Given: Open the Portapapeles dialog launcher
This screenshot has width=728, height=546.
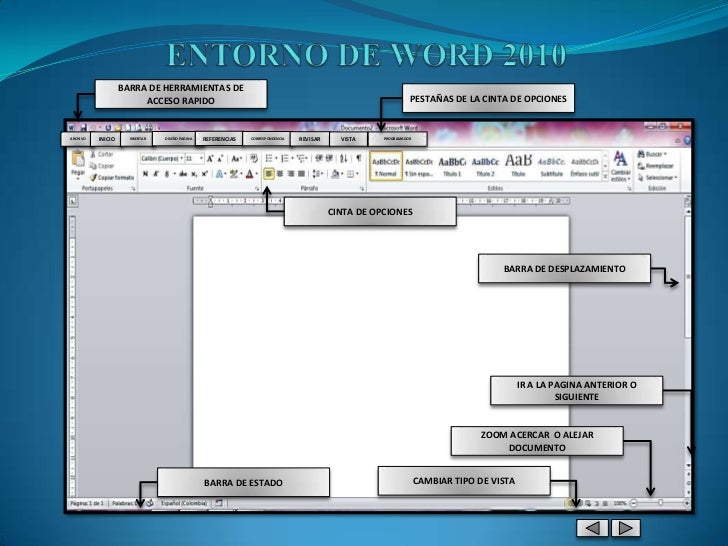Looking at the screenshot, I should 133,189.
